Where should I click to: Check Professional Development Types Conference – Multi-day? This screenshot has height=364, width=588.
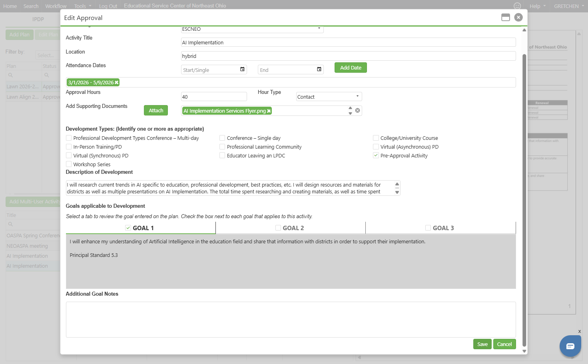pyautogui.click(x=69, y=138)
